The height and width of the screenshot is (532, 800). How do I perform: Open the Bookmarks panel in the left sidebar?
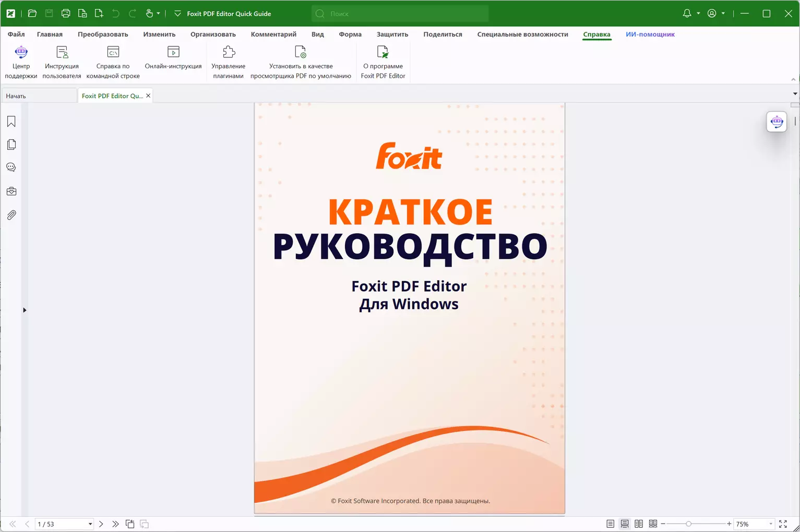click(x=11, y=122)
